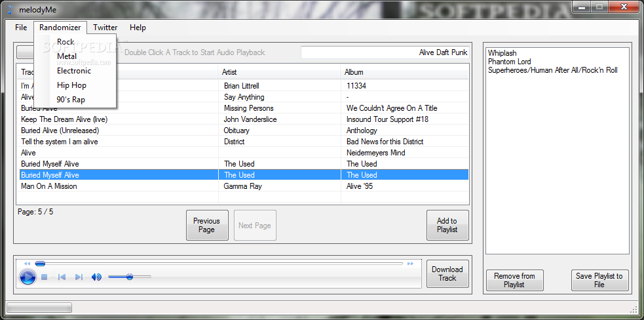Adjust the volume slider knob

[x=130, y=277]
